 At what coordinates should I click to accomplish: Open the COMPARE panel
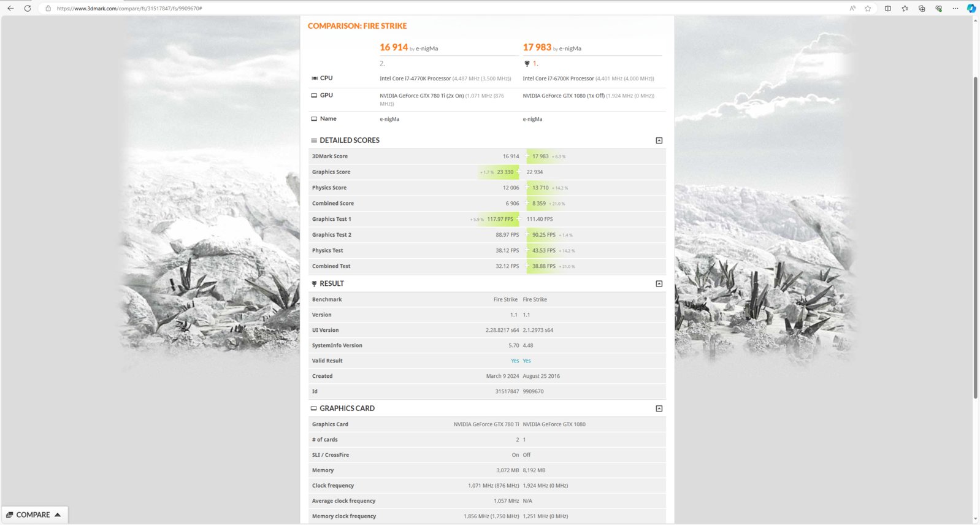pos(34,515)
